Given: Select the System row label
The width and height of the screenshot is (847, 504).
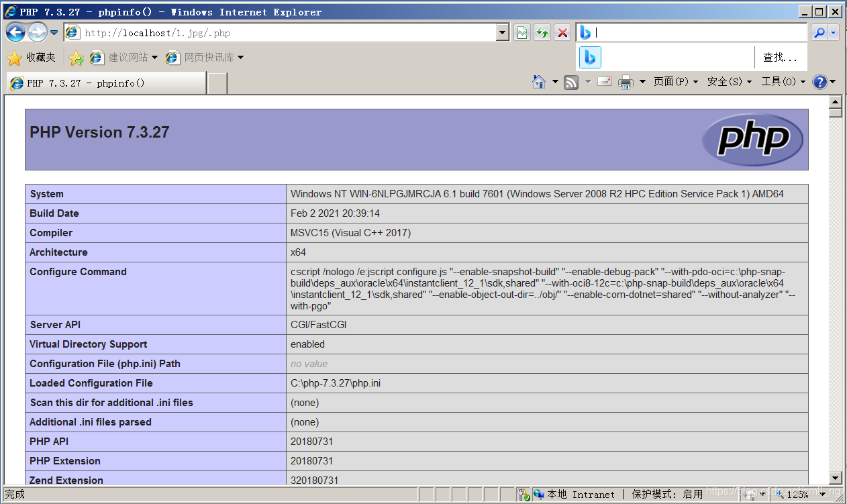Looking at the screenshot, I should [46, 194].
